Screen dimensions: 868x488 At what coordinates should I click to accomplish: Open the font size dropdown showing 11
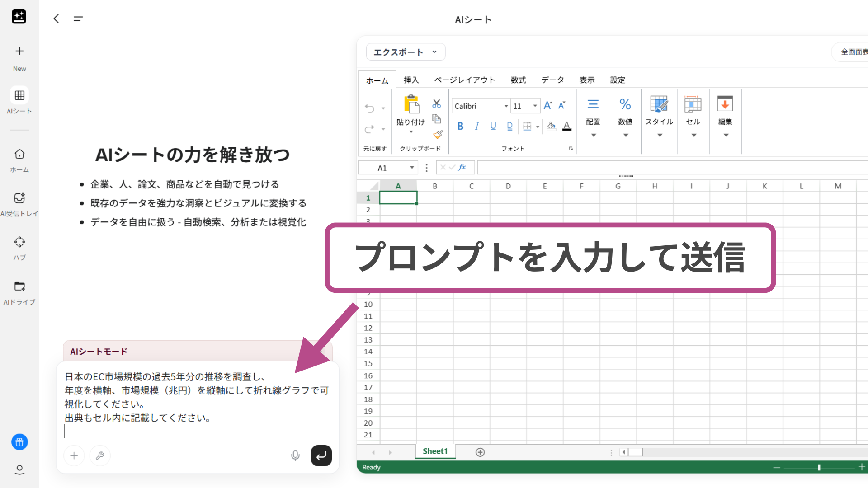pos(534,106)
